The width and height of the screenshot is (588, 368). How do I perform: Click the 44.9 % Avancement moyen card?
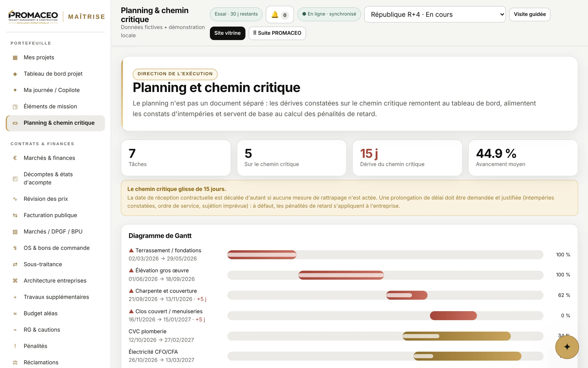(x=523, y=158)
